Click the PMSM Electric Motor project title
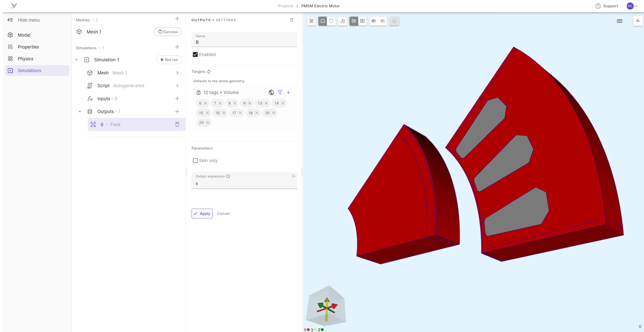Screen dimensions: 644x332 (x=320, y=6)
